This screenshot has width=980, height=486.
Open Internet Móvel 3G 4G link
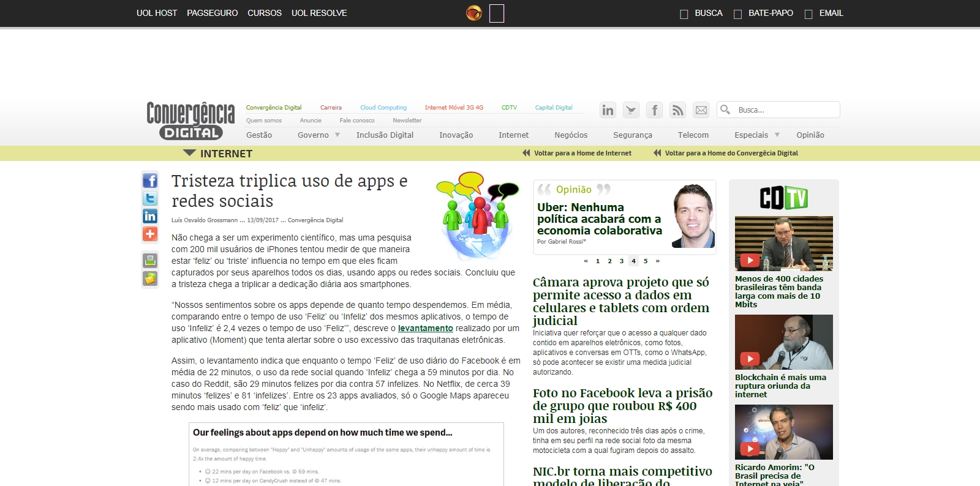coord(454,108)
